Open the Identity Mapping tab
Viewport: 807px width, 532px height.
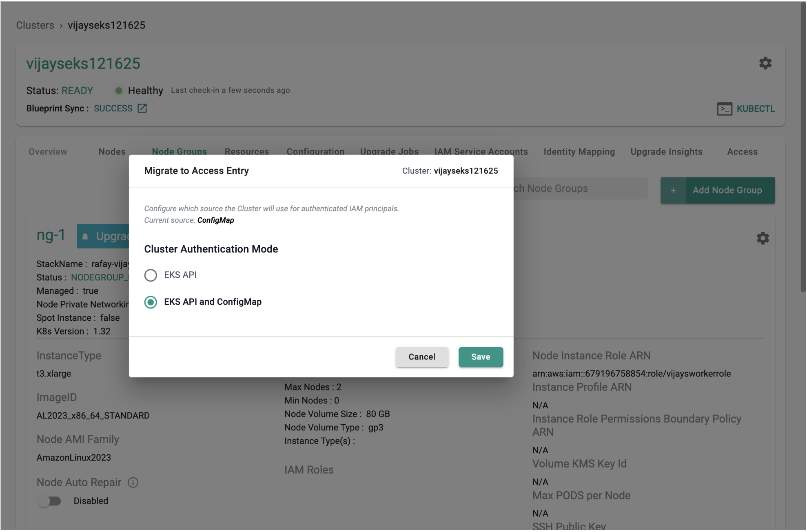(579, 152)
